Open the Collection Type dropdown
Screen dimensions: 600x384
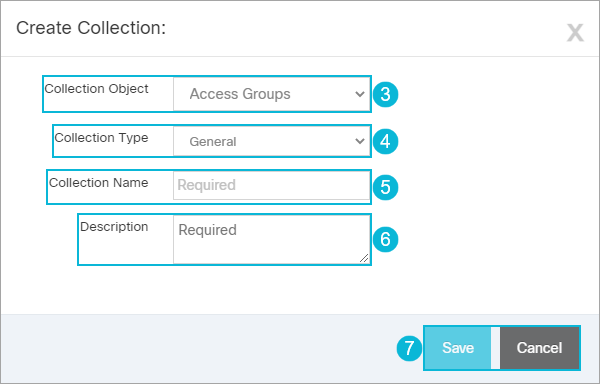(271, 142)
